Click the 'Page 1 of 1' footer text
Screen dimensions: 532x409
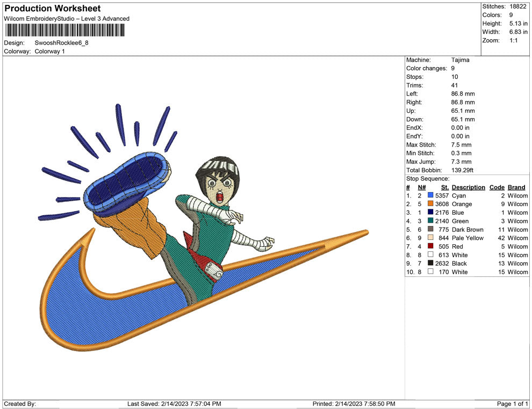512,404
